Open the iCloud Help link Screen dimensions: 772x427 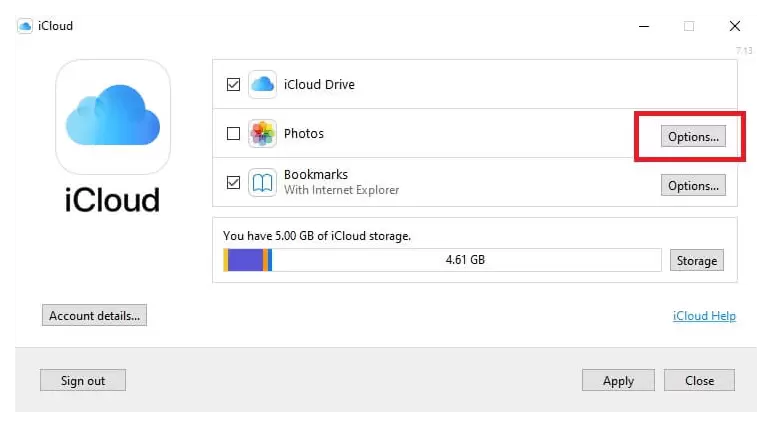704,316
